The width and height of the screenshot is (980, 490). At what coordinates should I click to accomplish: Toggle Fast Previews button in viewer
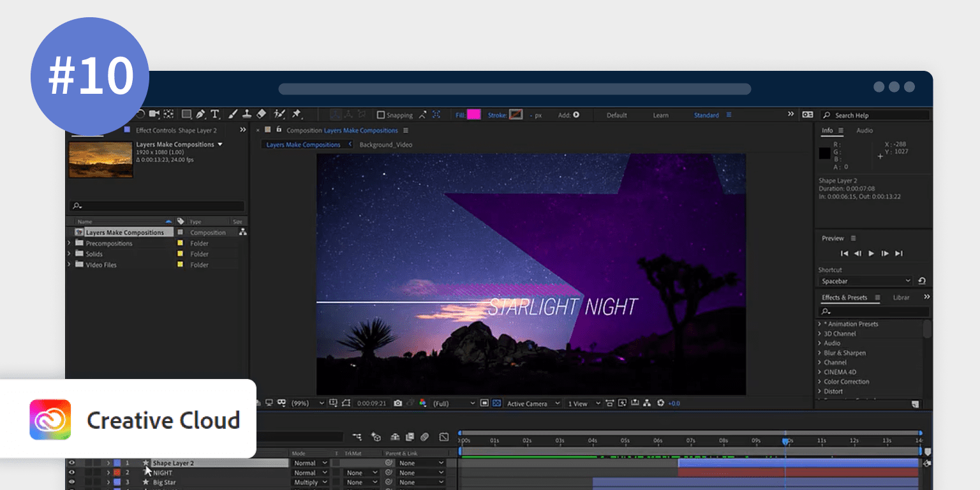[x=621, y=403]
